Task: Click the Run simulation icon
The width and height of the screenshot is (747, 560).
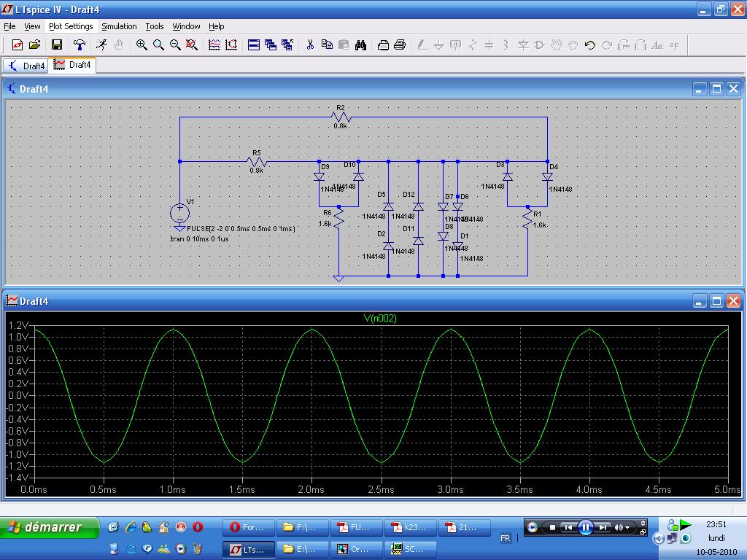Action: click(101, 45)
